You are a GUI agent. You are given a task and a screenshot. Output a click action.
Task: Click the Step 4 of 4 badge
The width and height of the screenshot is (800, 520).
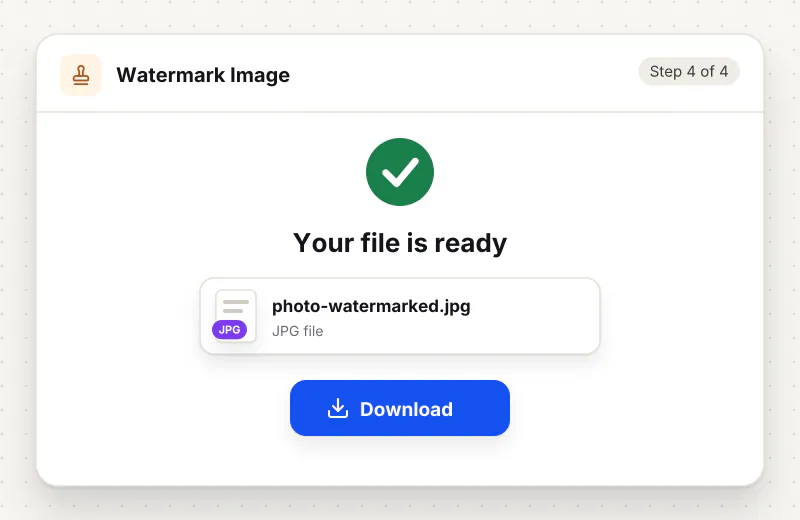pos(689,71)
